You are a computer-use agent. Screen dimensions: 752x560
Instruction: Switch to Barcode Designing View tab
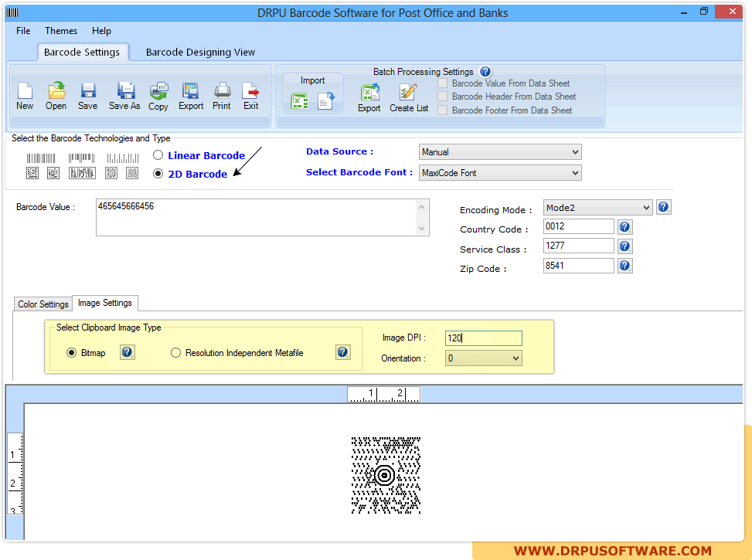(200, 52)
